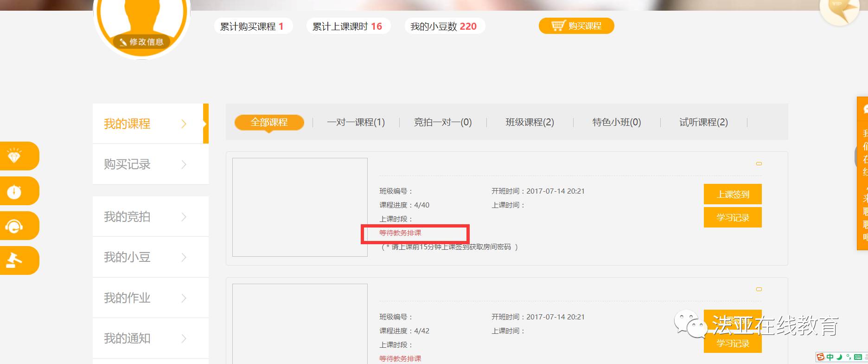Click the stopwatch icon in left floating bar
Image resolution: width=868 pixels, height=364 pixels.
click(x=14, y=191)
